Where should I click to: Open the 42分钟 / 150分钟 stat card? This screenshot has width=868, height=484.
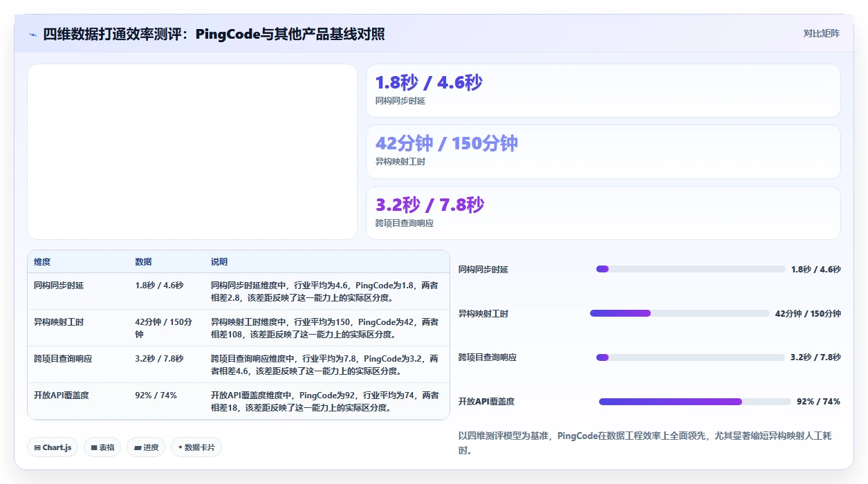point(603,151)
